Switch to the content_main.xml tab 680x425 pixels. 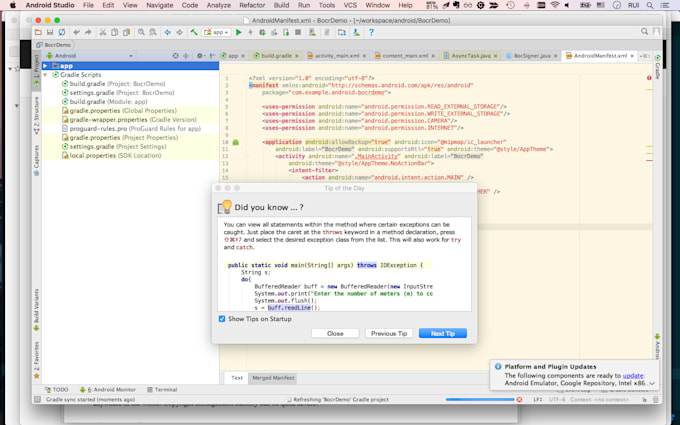point(405,56)
